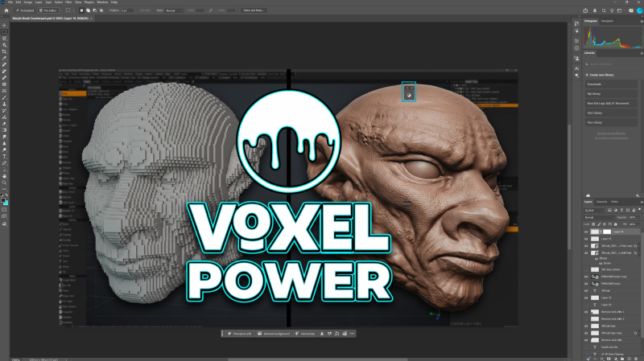
Task: Open the Character panel icon in side strip
Action: pyautogui.click(x=576, y=68)
